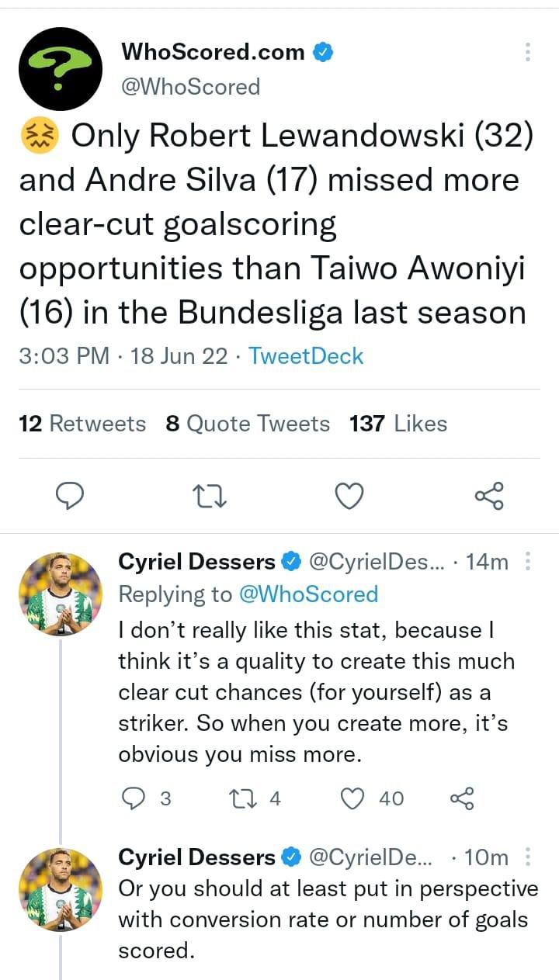Click the retweet icon on the main tweet
Image resolution: width=559 pixels, height=980 pixels.
(208, 495)
